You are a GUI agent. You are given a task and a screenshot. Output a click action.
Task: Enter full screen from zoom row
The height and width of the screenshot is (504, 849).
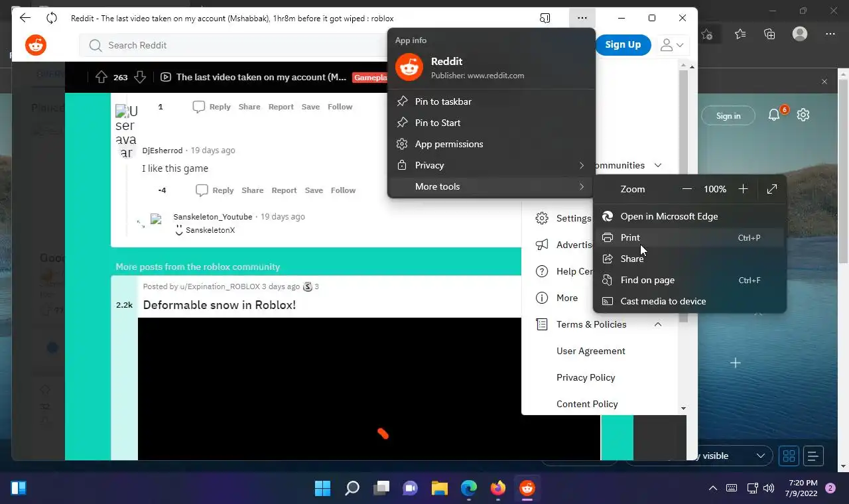point(772,189)
